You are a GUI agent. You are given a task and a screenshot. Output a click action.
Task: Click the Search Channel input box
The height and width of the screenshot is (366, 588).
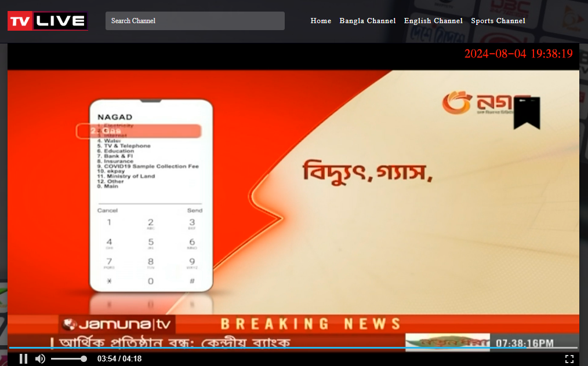click(195, 20)
